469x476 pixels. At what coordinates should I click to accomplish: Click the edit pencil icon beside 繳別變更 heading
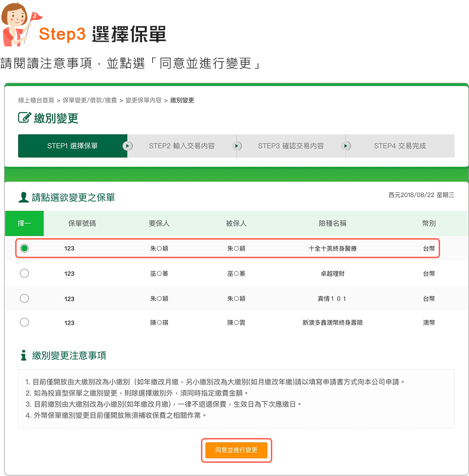pos(24,117)
